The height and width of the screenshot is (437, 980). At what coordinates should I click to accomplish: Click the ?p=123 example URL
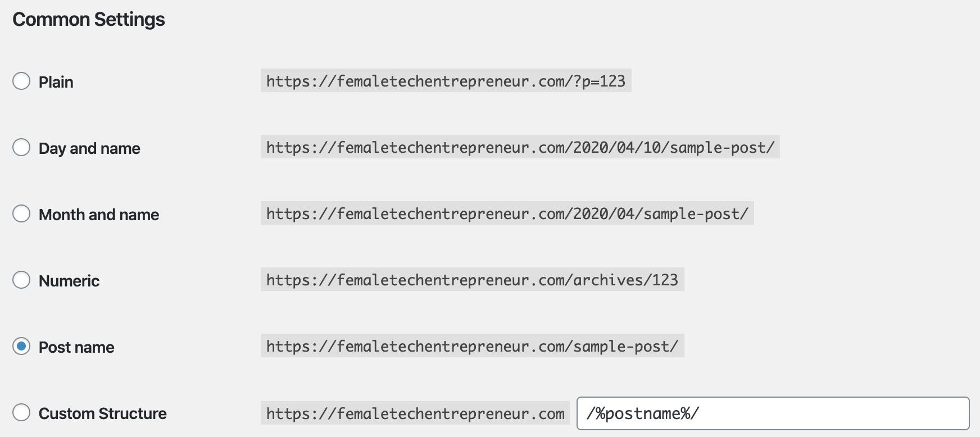[446, 81]
